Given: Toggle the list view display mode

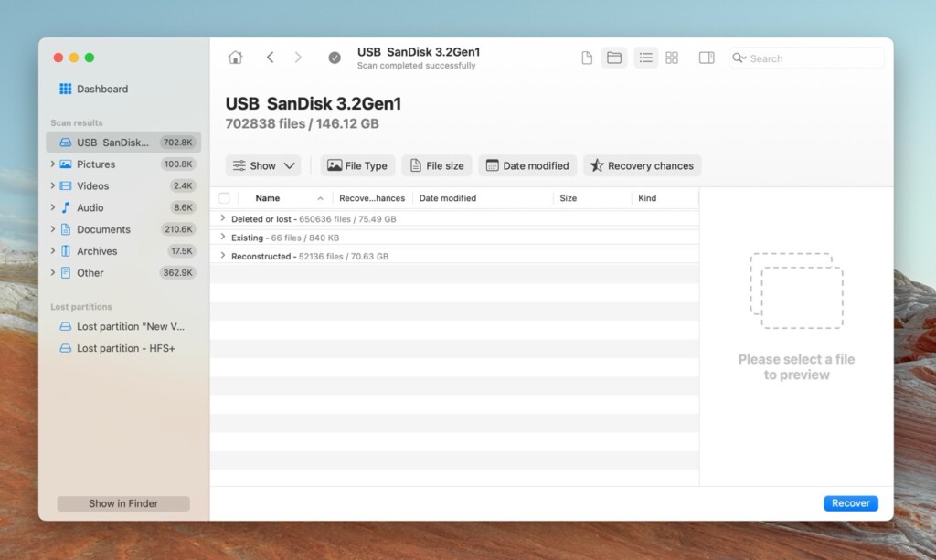Looking at the screenshot, I should [x=645, y=57].
